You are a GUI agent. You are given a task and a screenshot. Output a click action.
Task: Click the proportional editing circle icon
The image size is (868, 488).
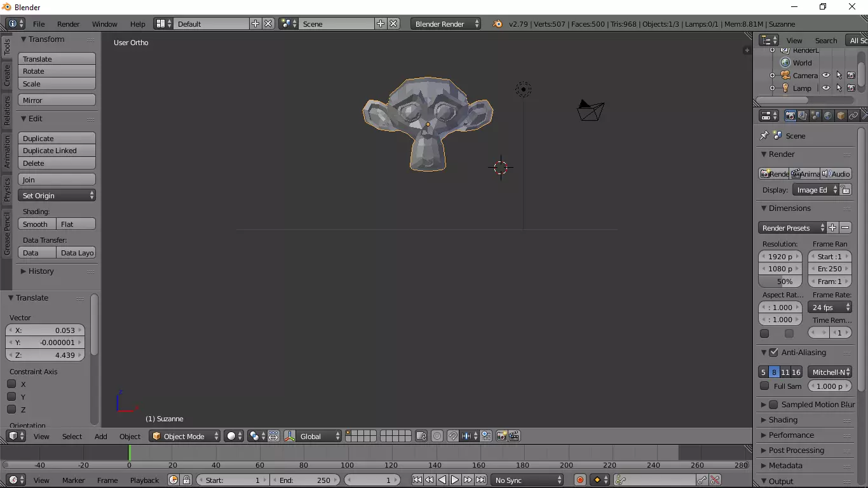(437, 436)
